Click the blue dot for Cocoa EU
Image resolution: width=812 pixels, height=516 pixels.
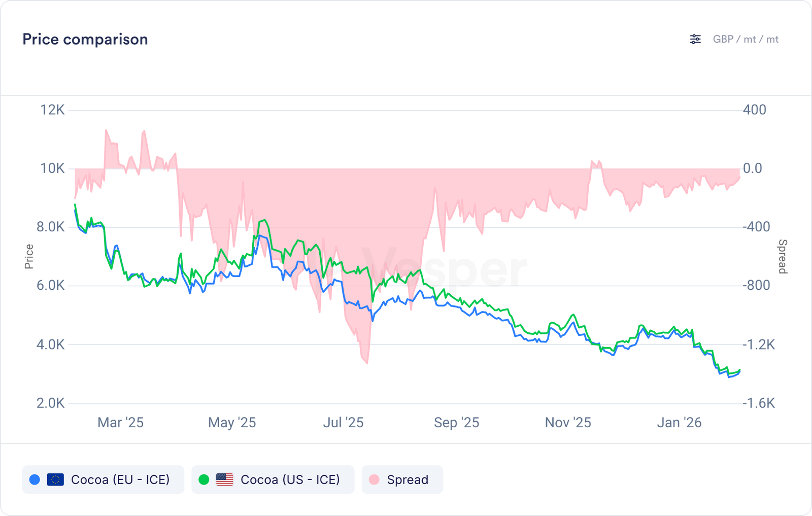(x=35, y=479)
